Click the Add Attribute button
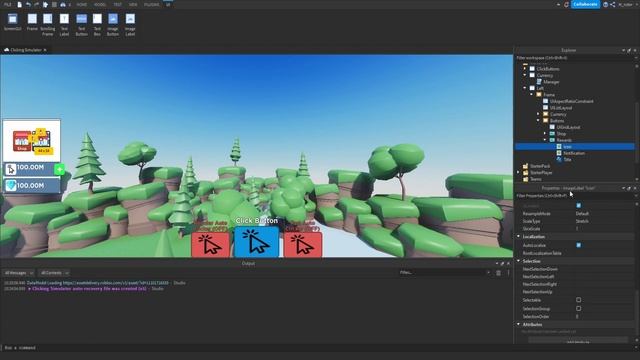 (578, 340)
